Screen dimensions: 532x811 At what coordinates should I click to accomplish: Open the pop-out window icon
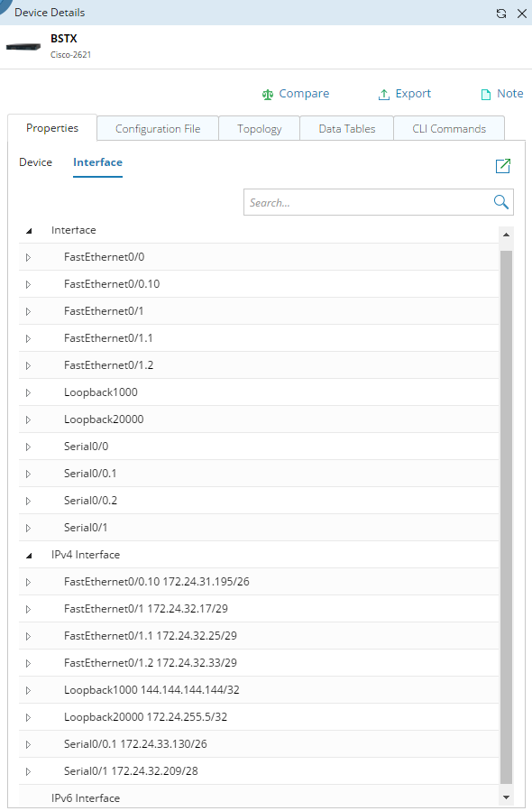503,165
